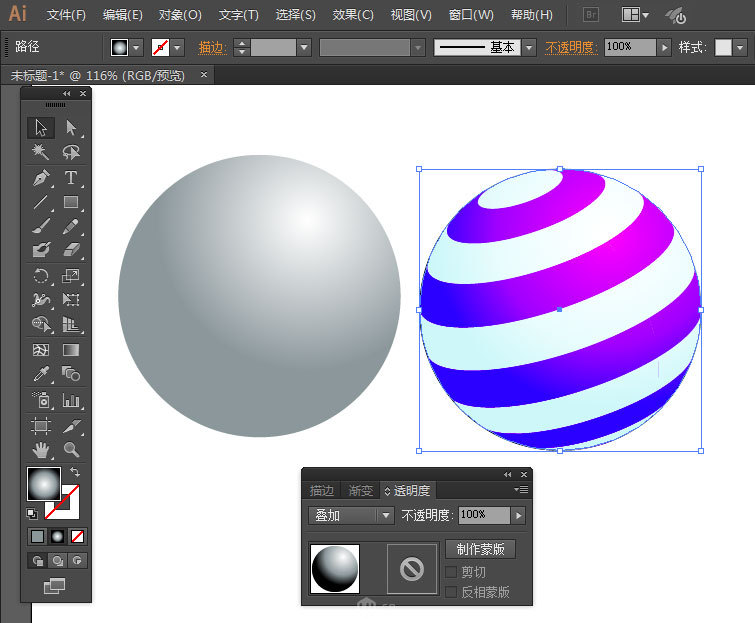Viewport: 755px width, 623px height.
Task: Activate the Gradient tool
Action: pos(71,350)
